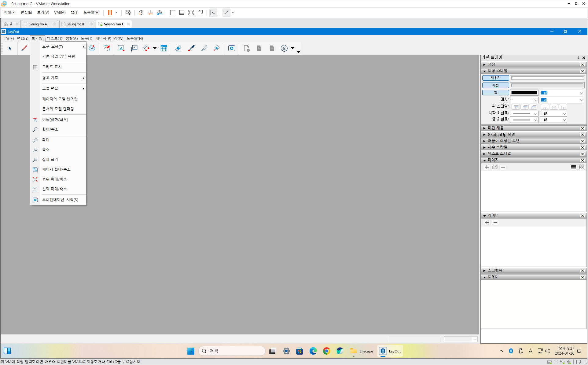Viewport: 588px width, 365px height.
Task: Click the Add Page toolbar icon
Action: click(x=247, y=48)
